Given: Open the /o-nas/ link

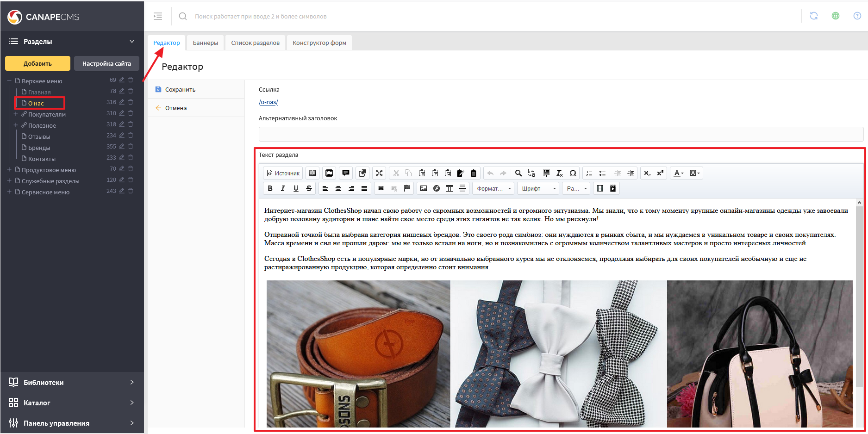Looking at the screenshot, I should (x=269, y=102).
